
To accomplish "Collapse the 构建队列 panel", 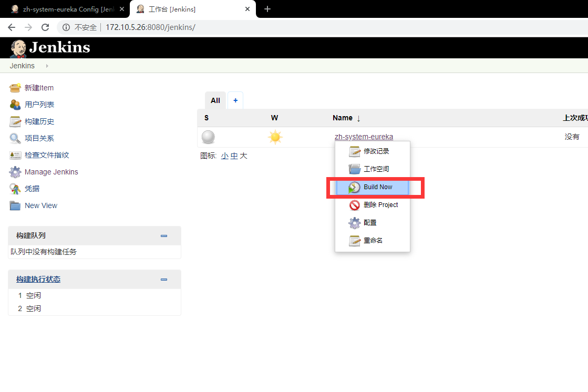I will (164, 236).
